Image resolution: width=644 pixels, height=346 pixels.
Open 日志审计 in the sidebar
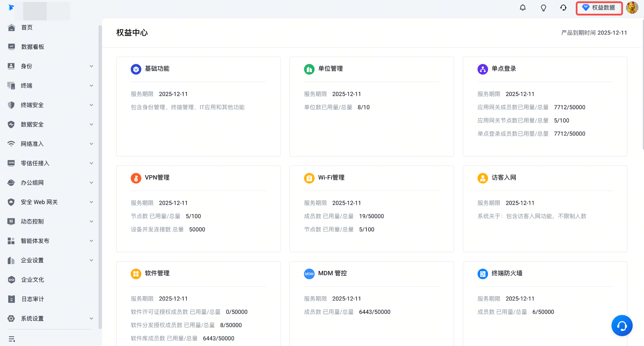(x=32, y=299)
